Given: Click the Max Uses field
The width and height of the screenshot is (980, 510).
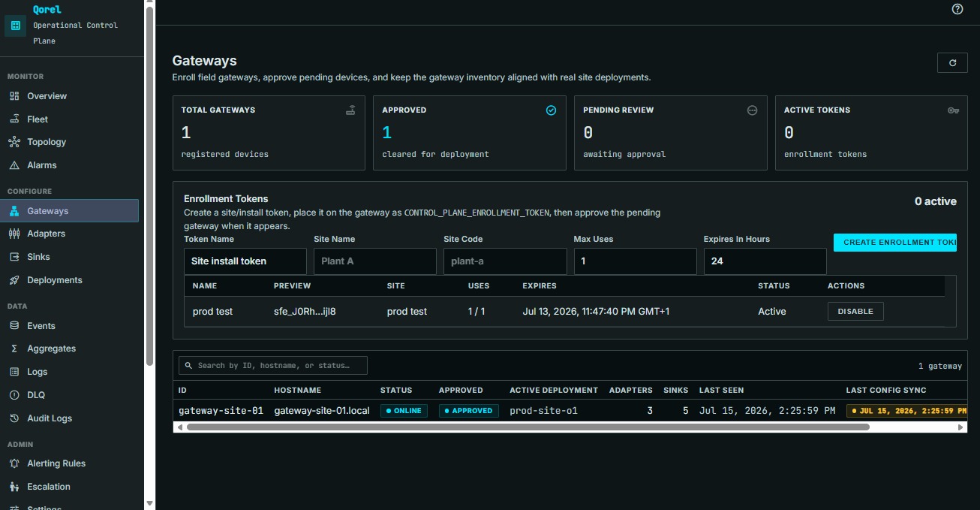Looking at the screenshot, I should tap(636, 261).
